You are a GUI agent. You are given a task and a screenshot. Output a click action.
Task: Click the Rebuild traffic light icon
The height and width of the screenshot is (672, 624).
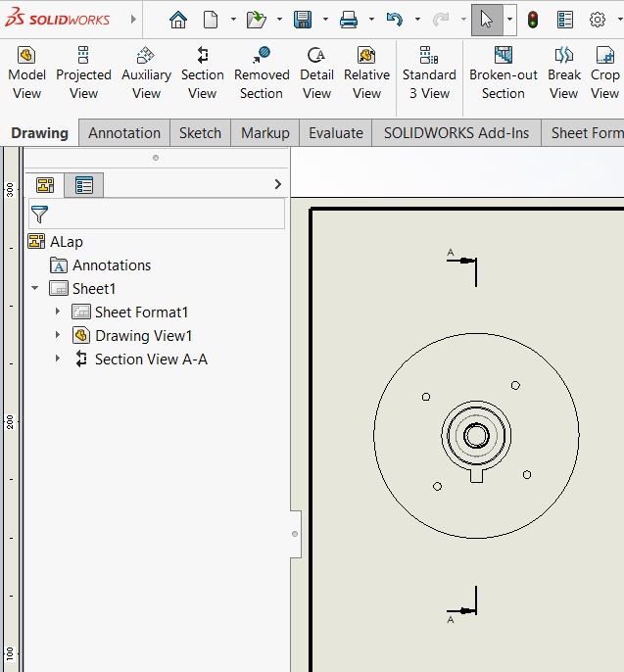[x=533, y=20]
